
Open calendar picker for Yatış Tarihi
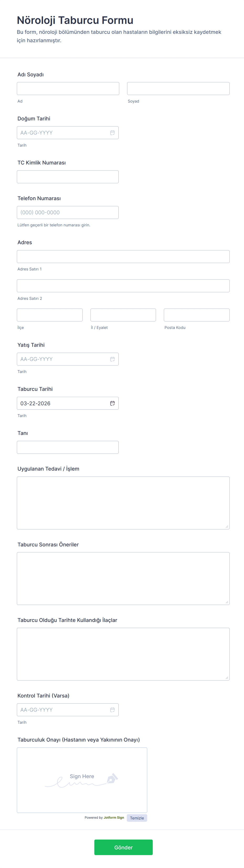point(112,359)
